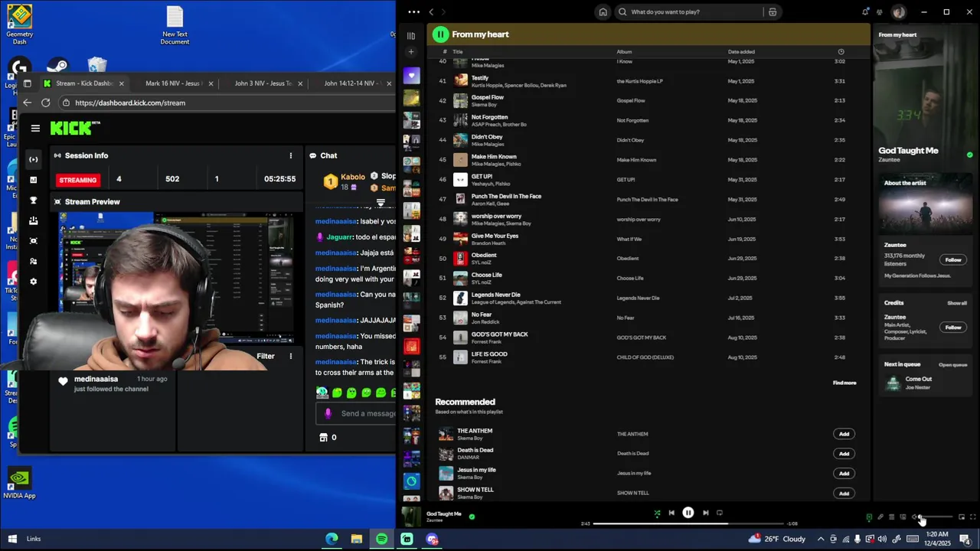Mute Spotify with speaker icon

coord(915,517)
